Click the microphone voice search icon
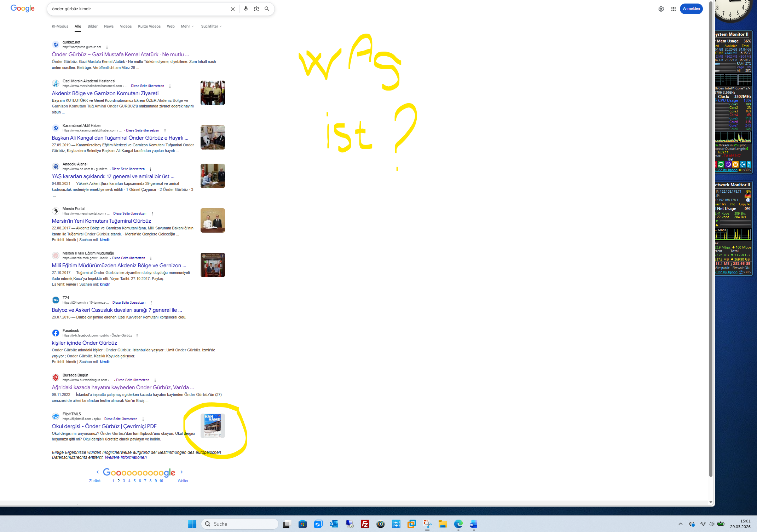 246,9
